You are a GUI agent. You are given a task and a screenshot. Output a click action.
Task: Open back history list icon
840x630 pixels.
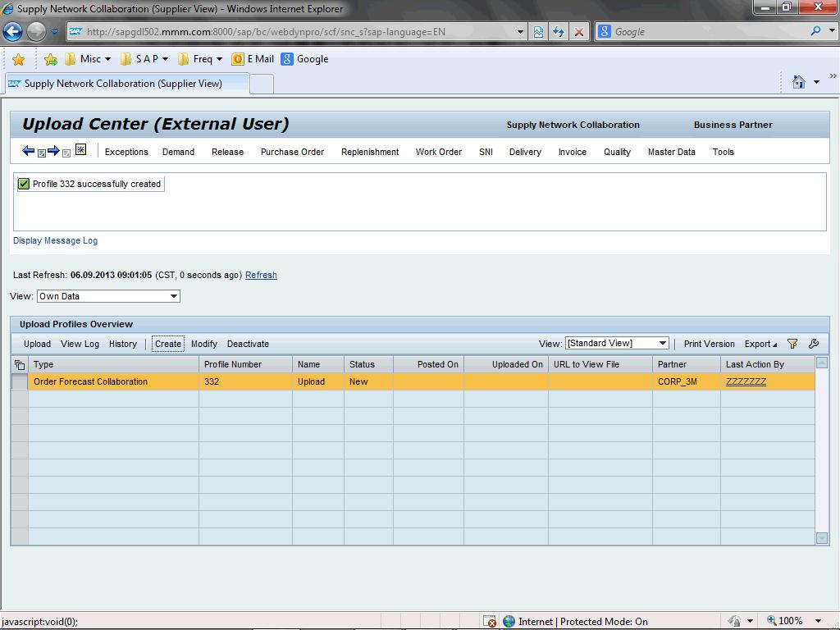click(41, 153)
